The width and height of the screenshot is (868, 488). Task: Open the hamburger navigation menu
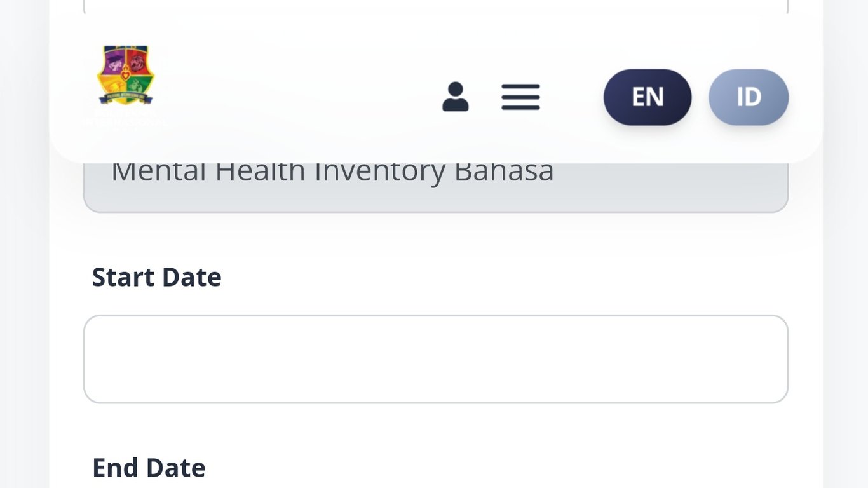click(x=520, y=97)
